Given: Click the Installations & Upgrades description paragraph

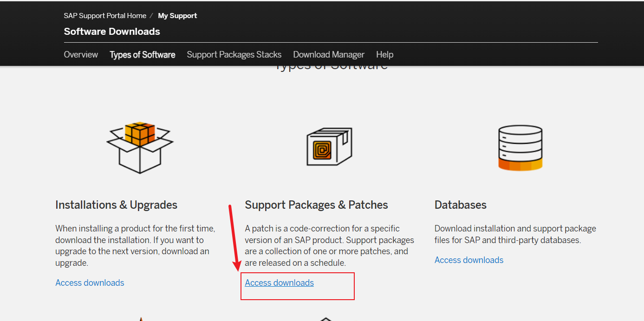Looking at the screenshot, I should (135, 245).
